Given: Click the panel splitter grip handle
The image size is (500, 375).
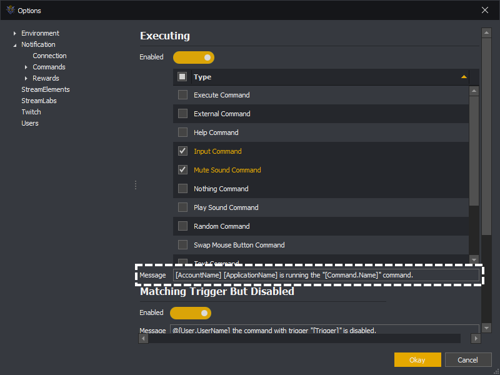Looking at the screenshot, I should coord(136,185).
